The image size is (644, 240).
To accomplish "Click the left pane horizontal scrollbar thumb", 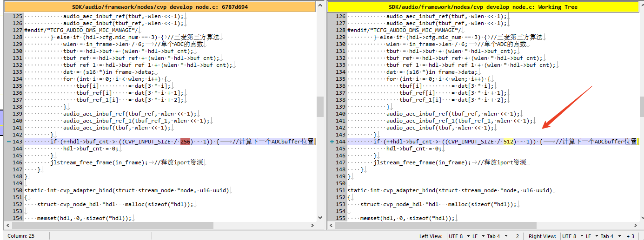I will point(112,225).
